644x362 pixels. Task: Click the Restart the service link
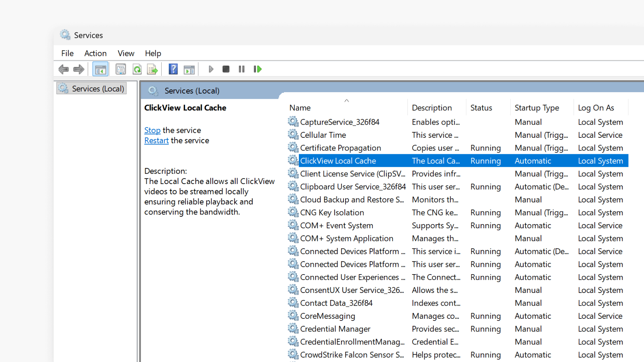(x=156, y=141)
